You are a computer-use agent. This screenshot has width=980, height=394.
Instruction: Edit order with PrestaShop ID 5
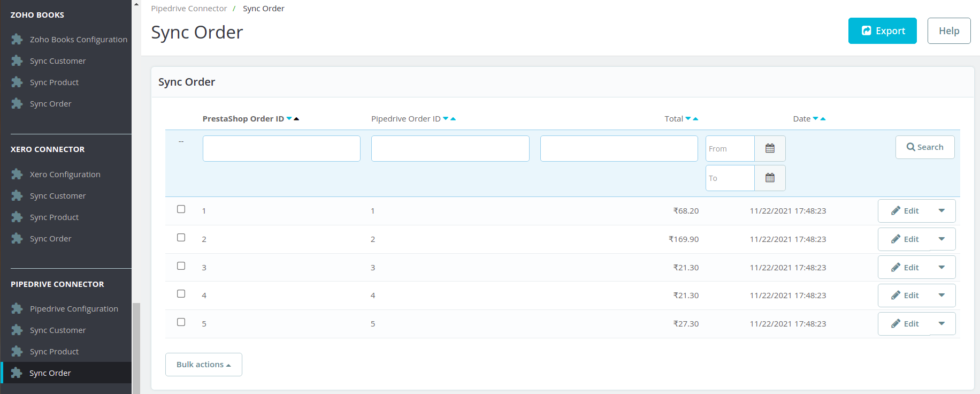905,323
